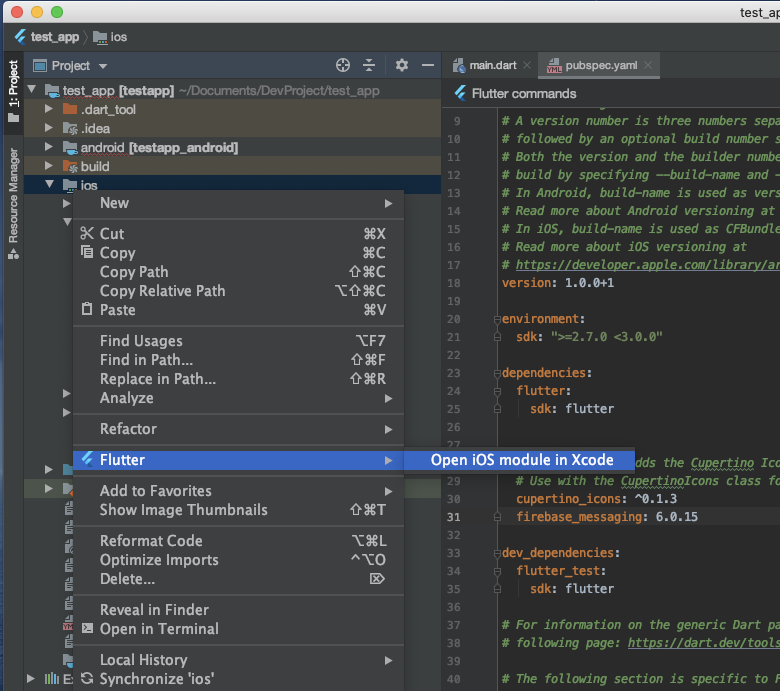The height and width of the screenshot is (691, 780).
Task: Click the cupertino_icons: ^0.1.3 line
Action: (596, 498)
